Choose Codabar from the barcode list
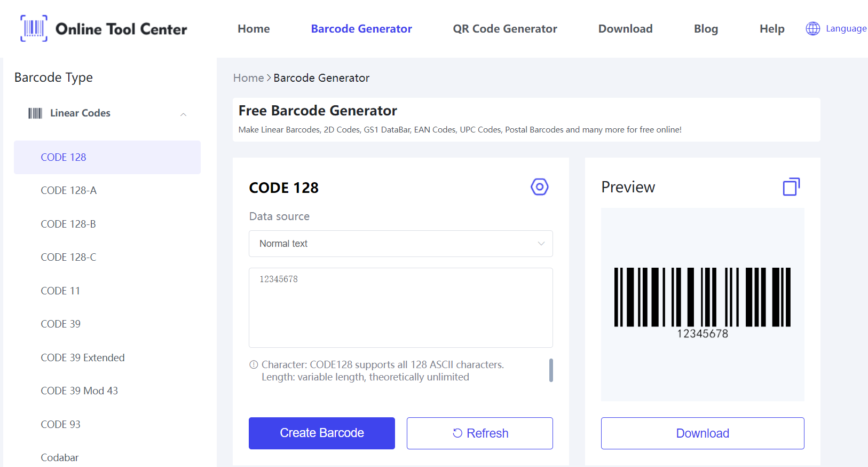Image resolution: width=868 pixels, height=467 pixels. 60,457
